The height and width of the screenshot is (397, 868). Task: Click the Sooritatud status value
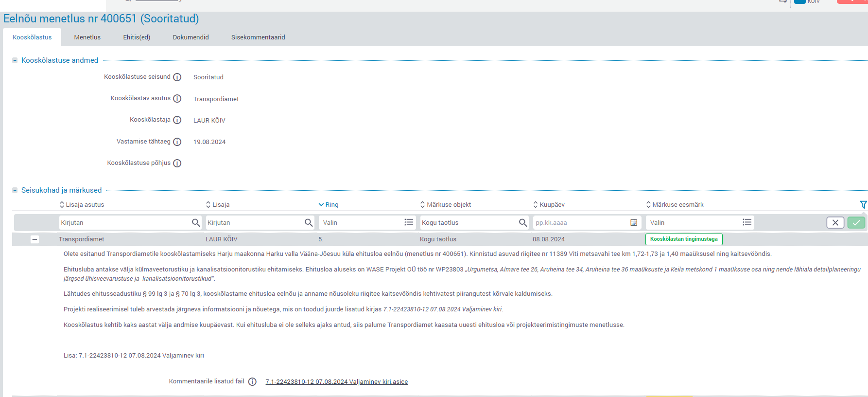point(208,77)
